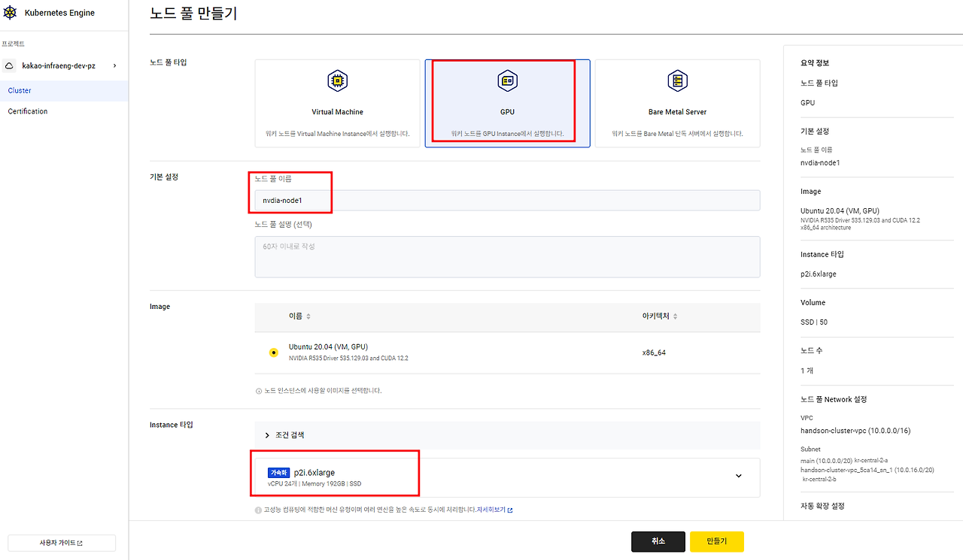Select the Ubuntu 20.04 (VM, GPU) radio button
The image size is (963, 560).
[274, 353]
